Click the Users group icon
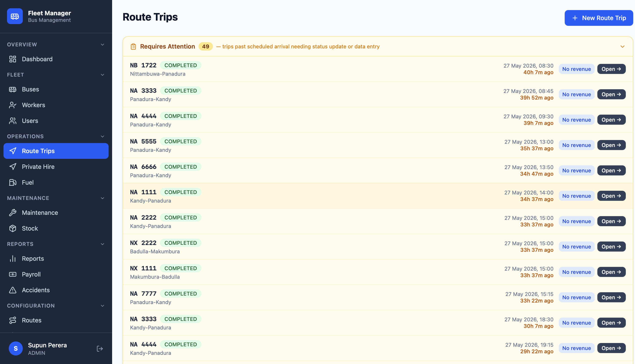 [x=12, y=121]
